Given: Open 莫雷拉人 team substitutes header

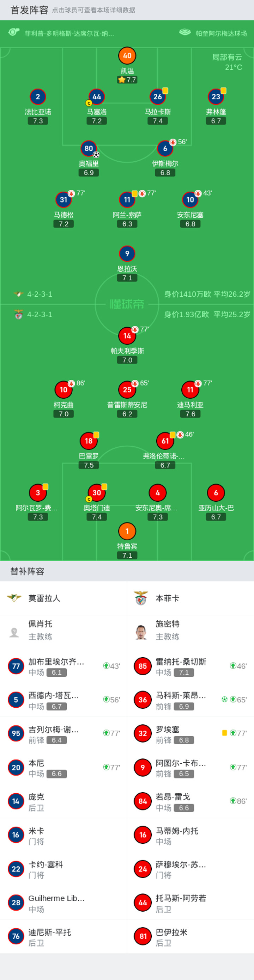Looking at the screenshot, I should tap(63, 598).
